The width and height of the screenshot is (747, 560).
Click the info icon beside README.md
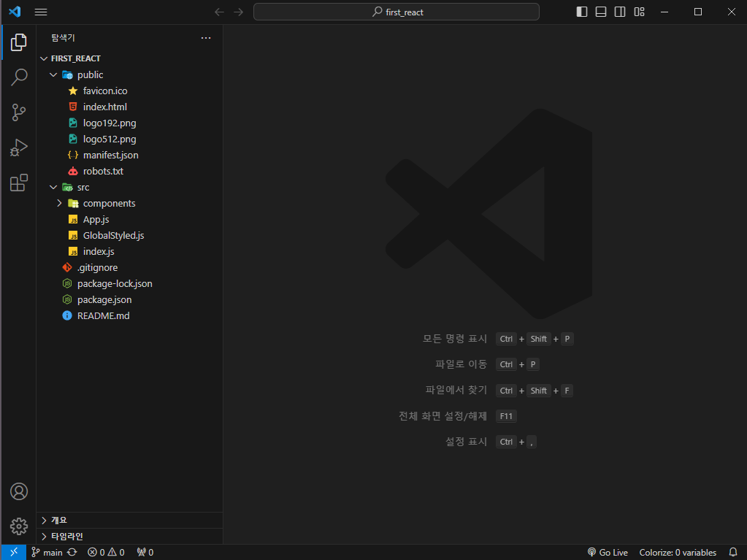tap(67, 315)
